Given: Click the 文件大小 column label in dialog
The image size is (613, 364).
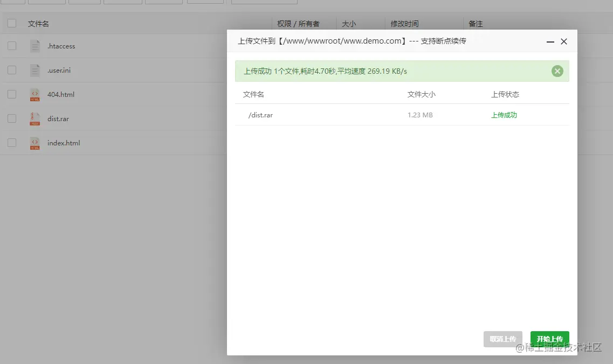Looking at the screenshot, I should coord(421,94).
